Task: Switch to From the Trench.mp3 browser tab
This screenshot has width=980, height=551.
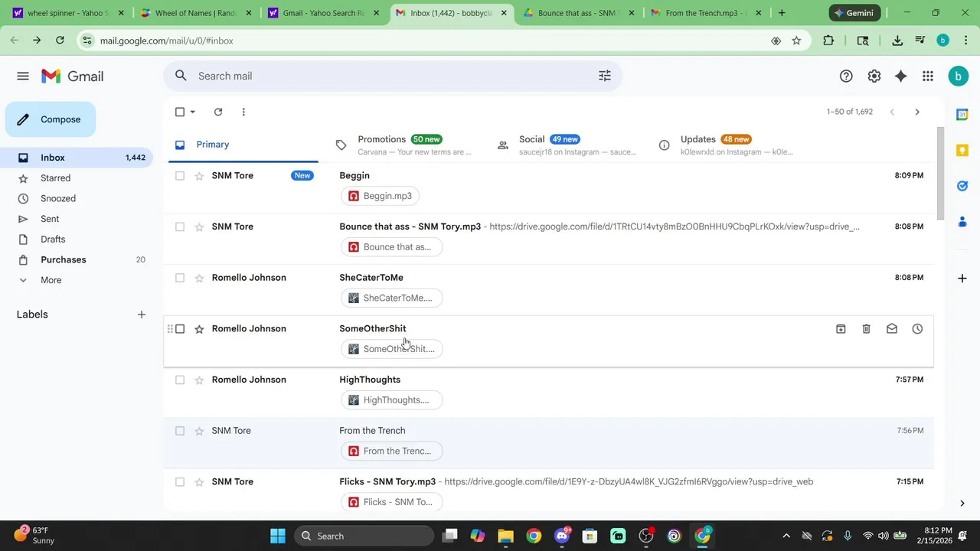Action: tap(707, 13)
